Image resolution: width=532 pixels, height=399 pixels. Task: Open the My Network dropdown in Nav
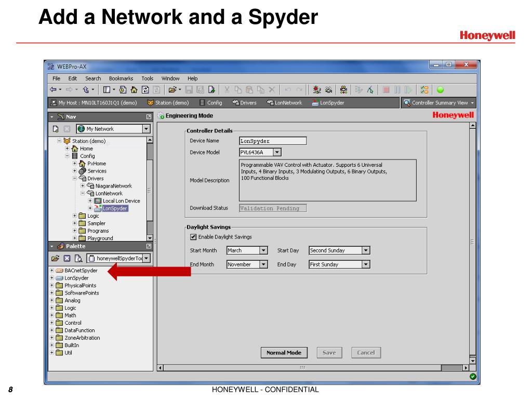click(x=146, y=129)
